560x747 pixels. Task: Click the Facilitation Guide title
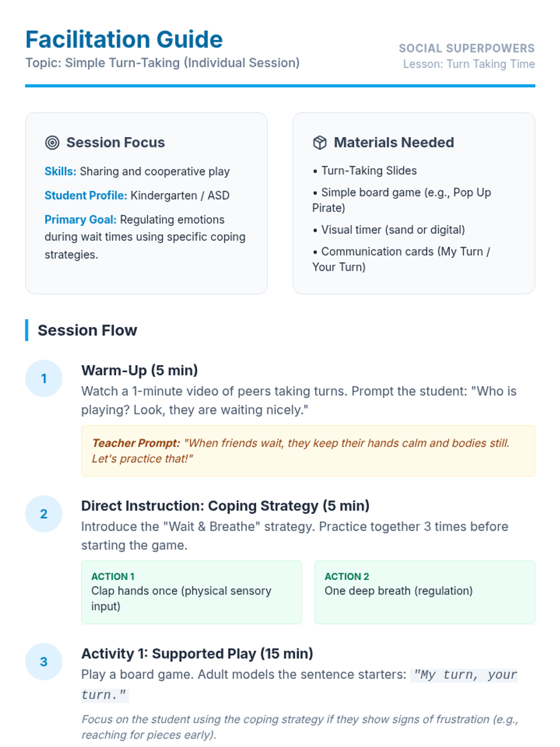pos(124,39)
